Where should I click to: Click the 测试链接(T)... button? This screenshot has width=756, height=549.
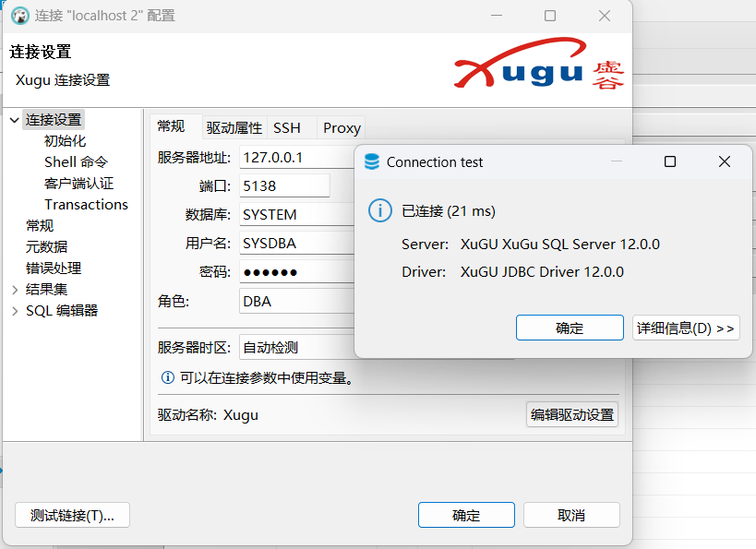pos(72,515)
